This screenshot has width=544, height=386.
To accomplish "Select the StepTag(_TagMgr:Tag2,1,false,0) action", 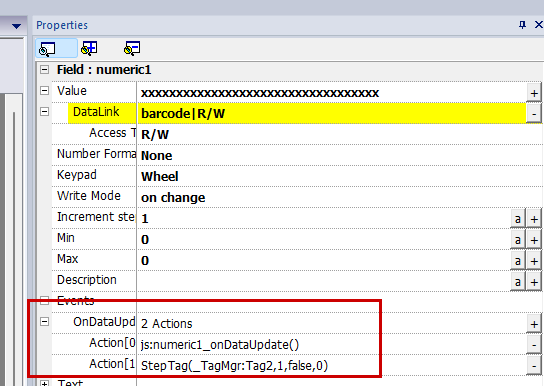I will pyautogui.click(x=234, y=366).
